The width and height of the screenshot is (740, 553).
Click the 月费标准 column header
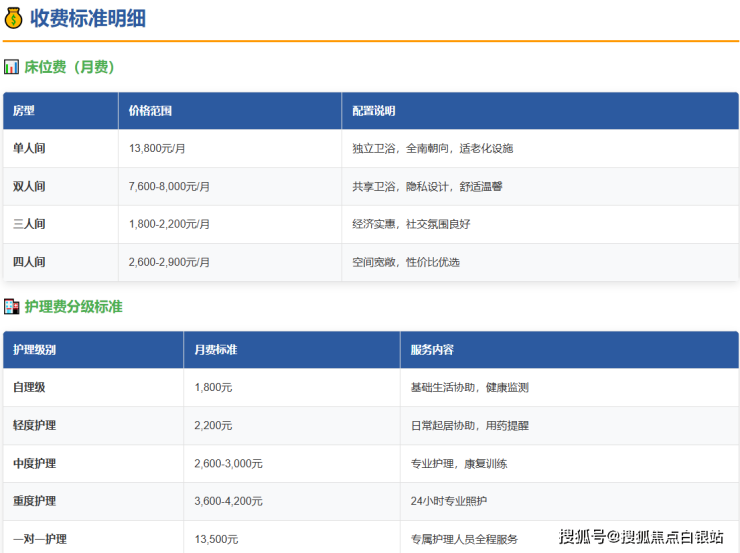click(215, 350)
